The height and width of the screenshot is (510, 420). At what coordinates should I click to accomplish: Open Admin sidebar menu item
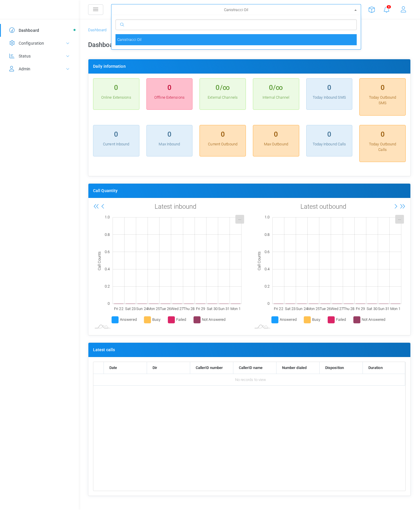tap(39, 69)
